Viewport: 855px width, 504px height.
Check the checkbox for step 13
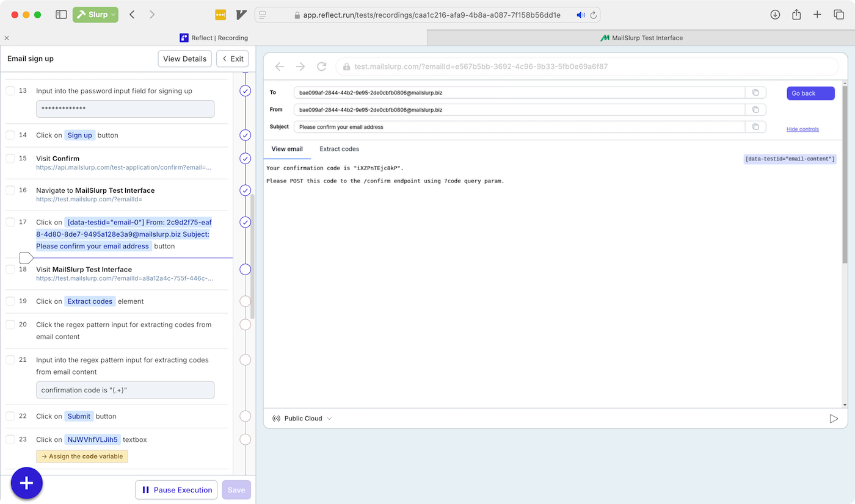coord(10,91)
